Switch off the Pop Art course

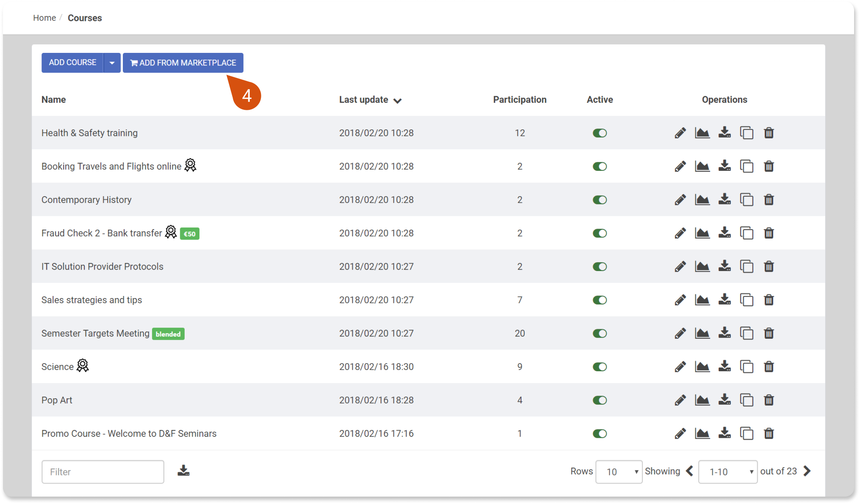point(599,400)
